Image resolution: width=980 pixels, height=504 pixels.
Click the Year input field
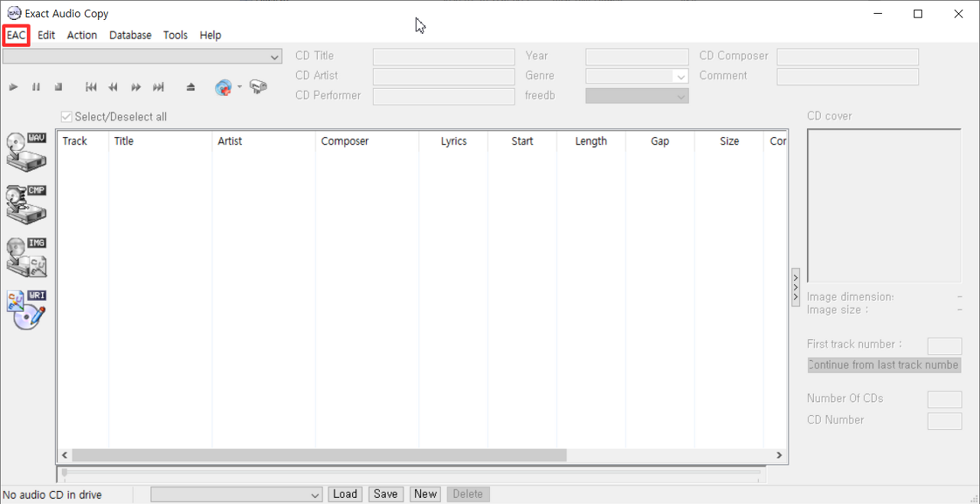(637, 57)
